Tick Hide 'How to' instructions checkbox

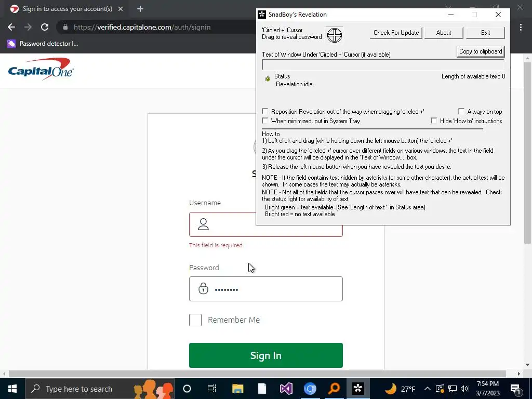[x=434, y=121]
